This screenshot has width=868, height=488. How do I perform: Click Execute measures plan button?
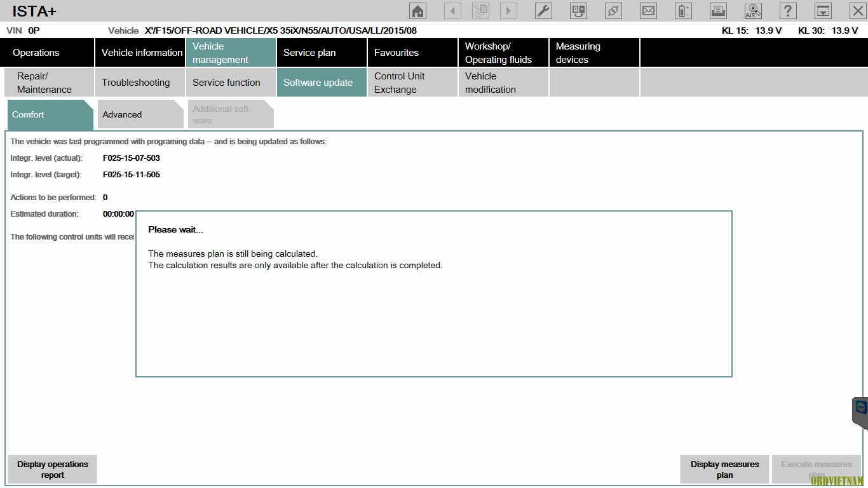point(817,470)
